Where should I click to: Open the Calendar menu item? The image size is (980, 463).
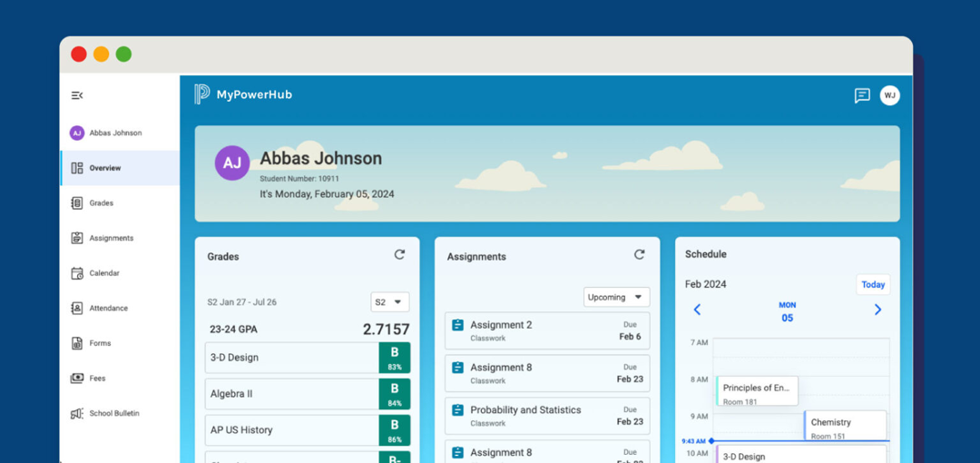click(120, 272)
